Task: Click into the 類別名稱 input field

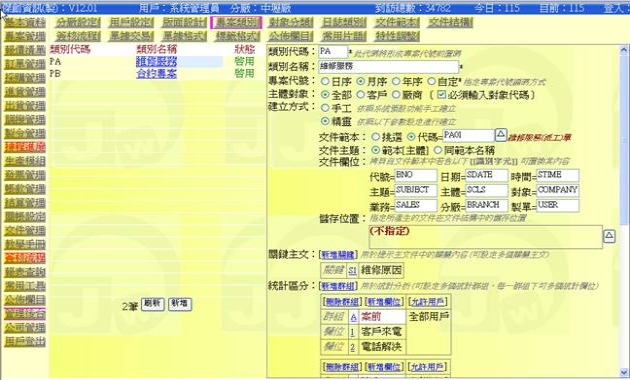Action: coord(389,66)
